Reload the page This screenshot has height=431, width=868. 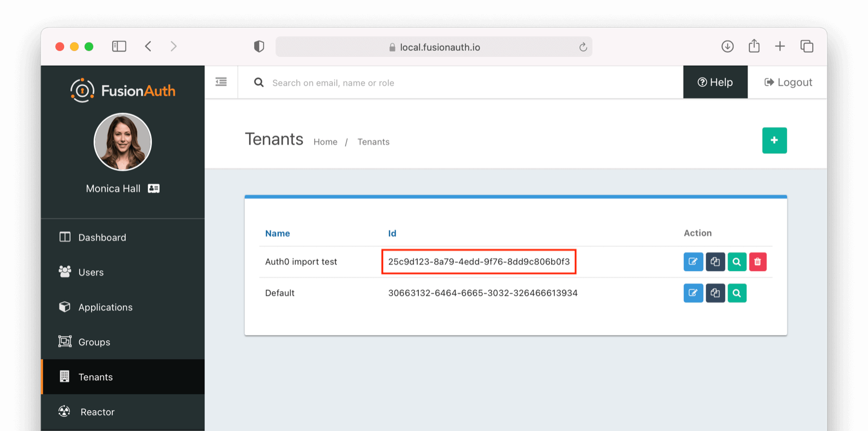[x=583, y=47]
